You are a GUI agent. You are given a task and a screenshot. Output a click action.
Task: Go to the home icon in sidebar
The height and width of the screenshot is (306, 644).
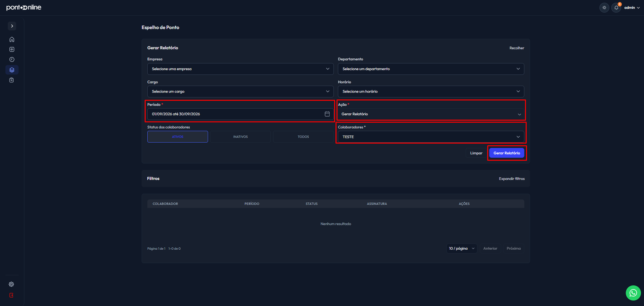(x=12, y=39)
